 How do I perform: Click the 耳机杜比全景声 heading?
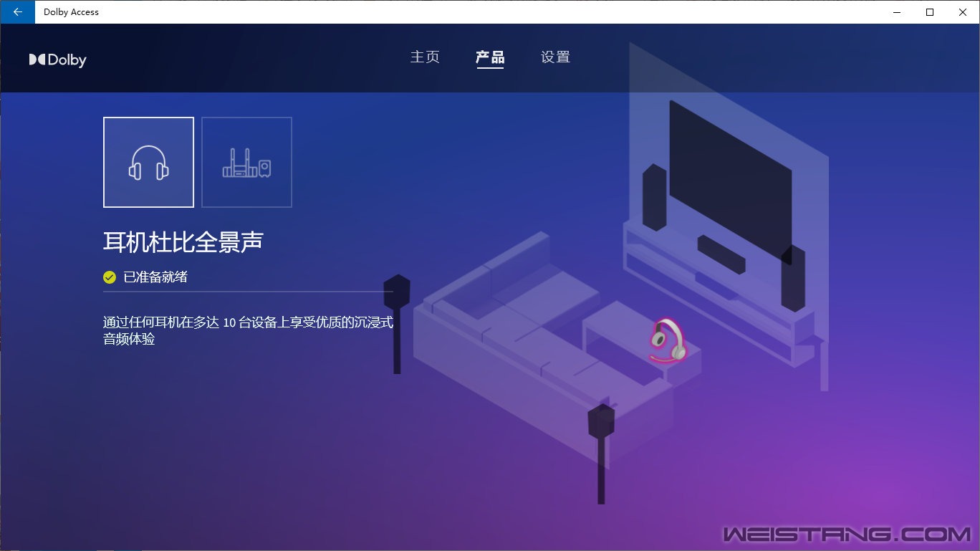[183, 241]
